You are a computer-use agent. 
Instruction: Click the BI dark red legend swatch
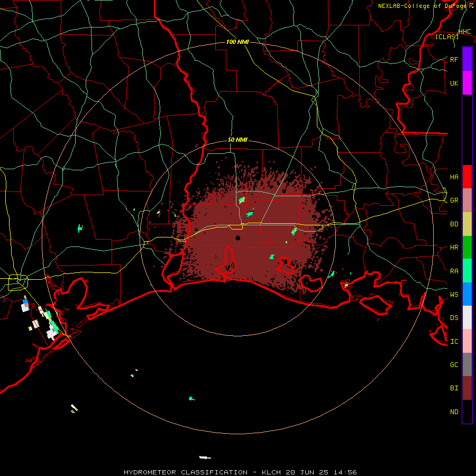tap(467, 388)
